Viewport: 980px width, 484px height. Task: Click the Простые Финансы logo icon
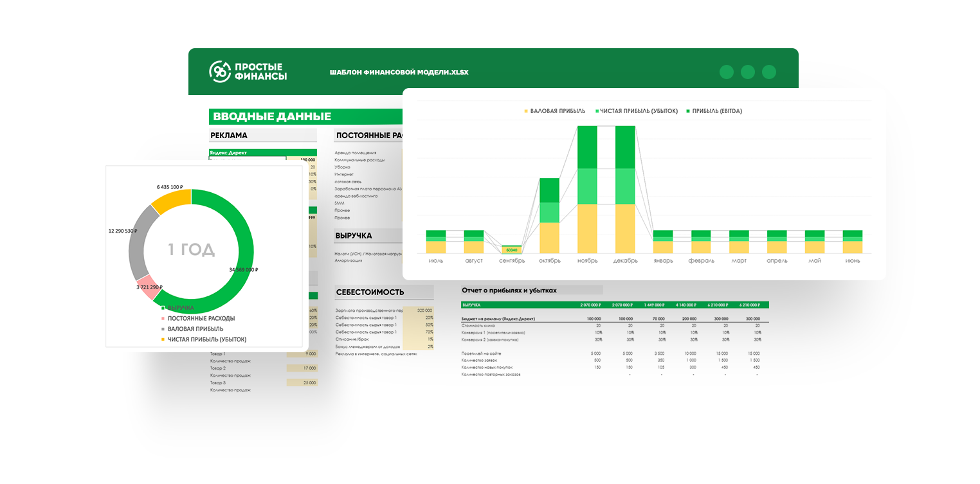click(x=220, y=71)
